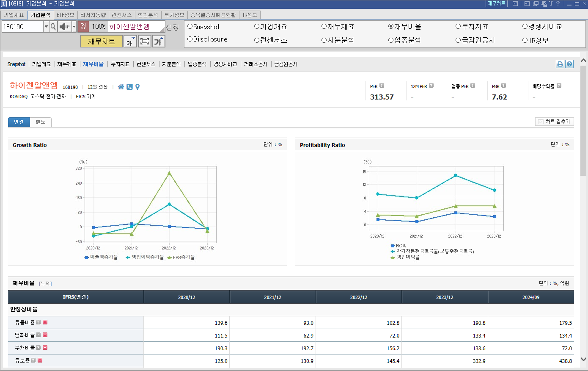
Task: Open the chart icon in title bar
Action: tap(515, 3)
